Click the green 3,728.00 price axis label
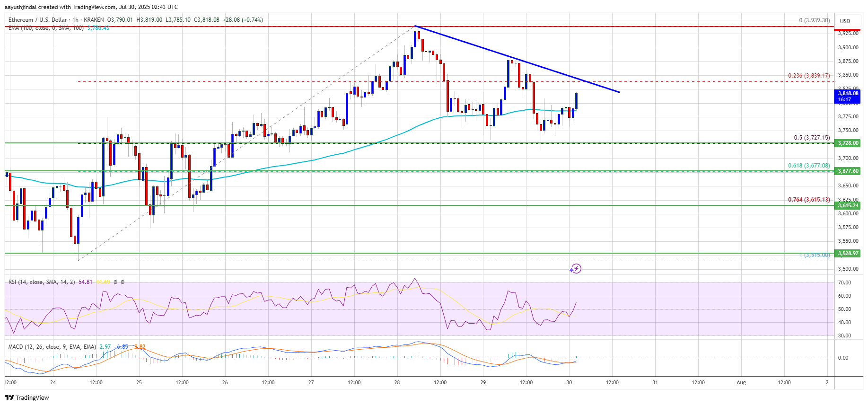The height and width of the screenshot is (406, 868). click(848, 143)
